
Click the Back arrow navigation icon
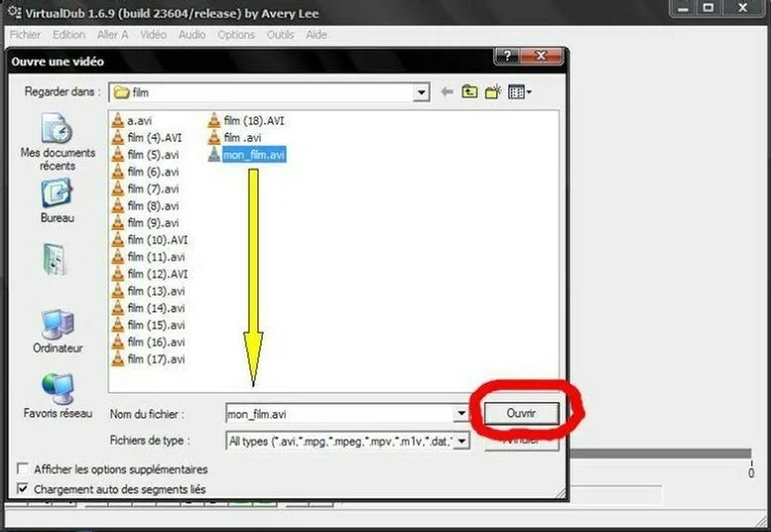(x=447, y=92)
